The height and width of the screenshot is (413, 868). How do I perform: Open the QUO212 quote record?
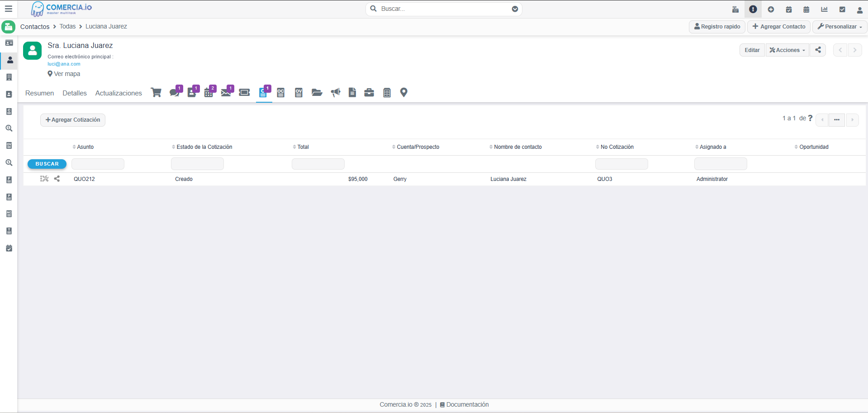[84, 179]
